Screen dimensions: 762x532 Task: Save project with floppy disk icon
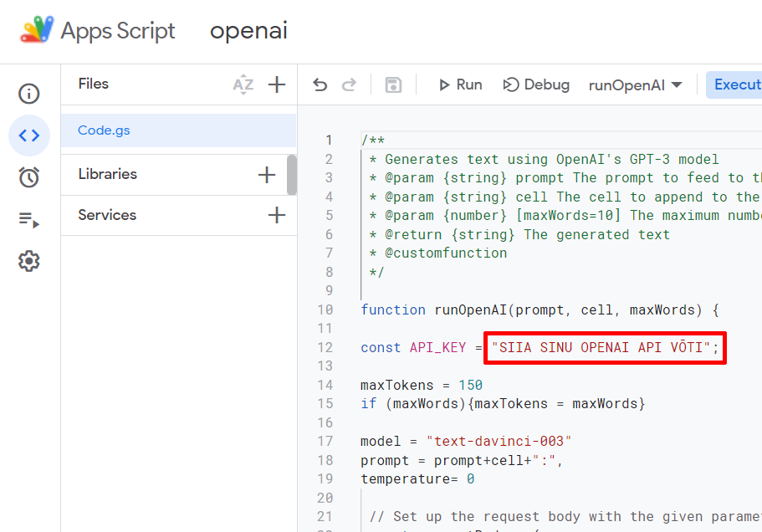(393, 85)
